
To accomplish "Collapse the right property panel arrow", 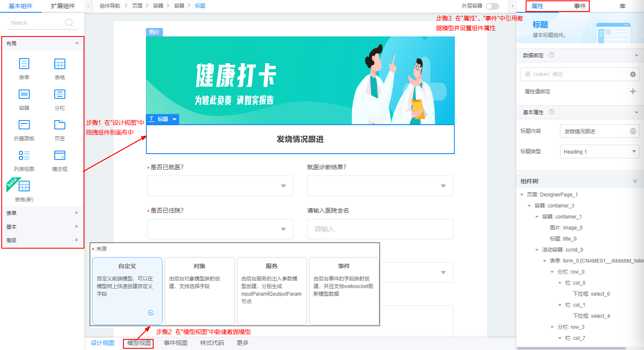I will click(x=513, y=6).
